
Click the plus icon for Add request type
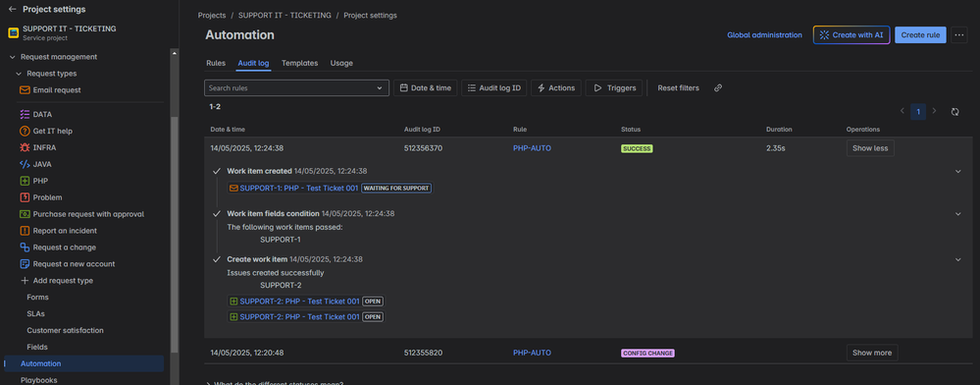(25, 281)
